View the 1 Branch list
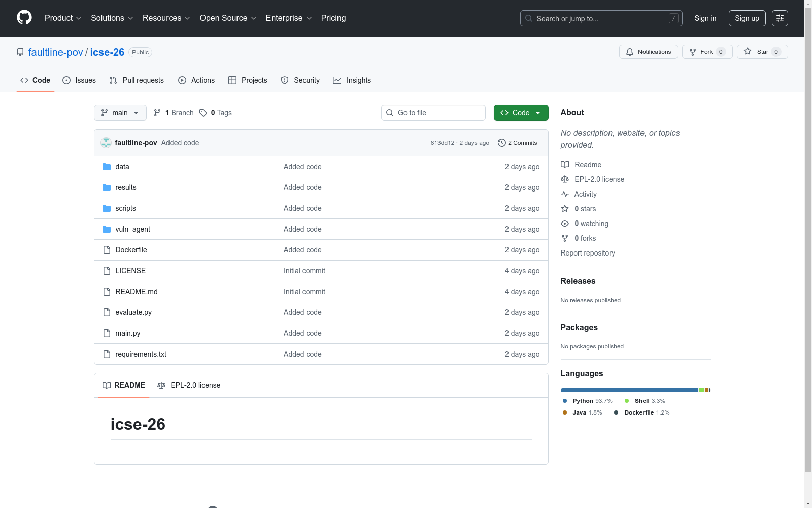 pyautogui.click(x=174, y=113)
